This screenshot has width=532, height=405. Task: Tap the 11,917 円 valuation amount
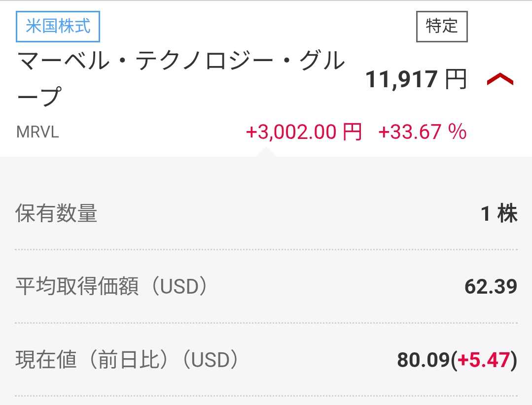(x=401, y=79)
